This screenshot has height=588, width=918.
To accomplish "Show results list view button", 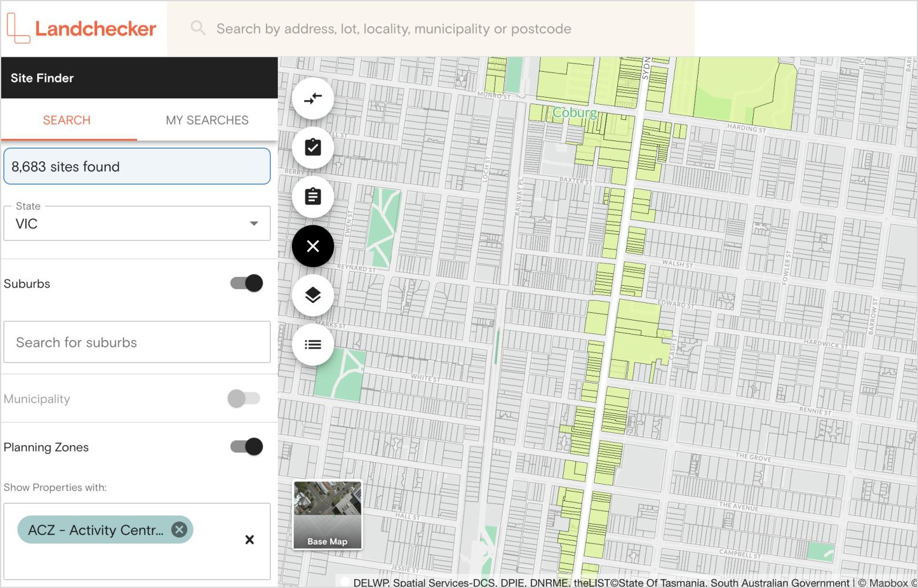I will 312,345.
